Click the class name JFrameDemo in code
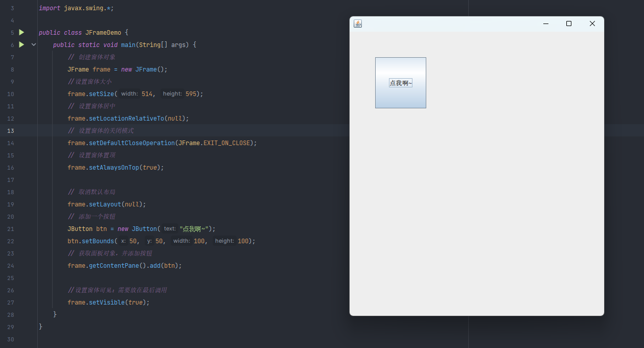This screenshot has height=348, width=644. point(103,33)
